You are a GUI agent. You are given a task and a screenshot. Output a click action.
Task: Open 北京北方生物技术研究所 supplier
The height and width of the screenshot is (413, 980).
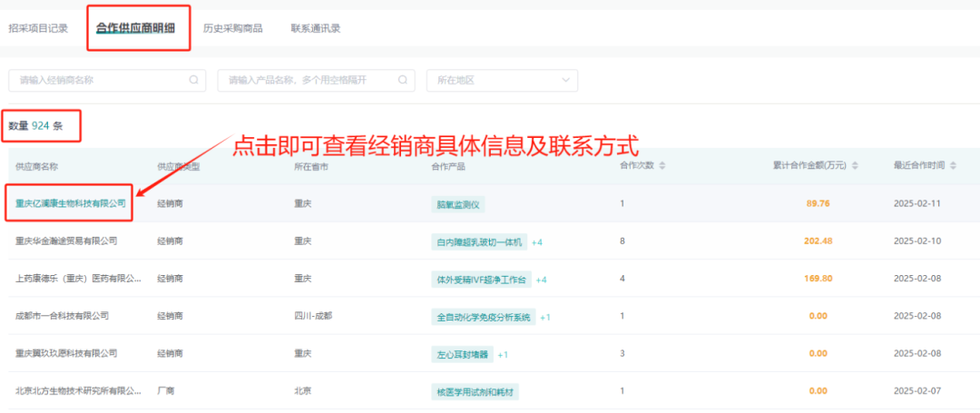coord(78,391)
